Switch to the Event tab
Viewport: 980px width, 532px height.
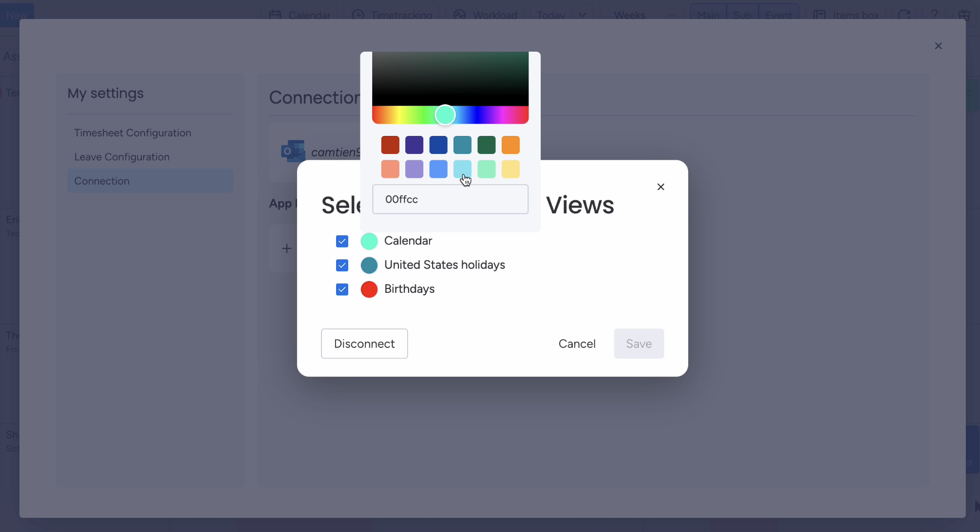click(778, 15)
